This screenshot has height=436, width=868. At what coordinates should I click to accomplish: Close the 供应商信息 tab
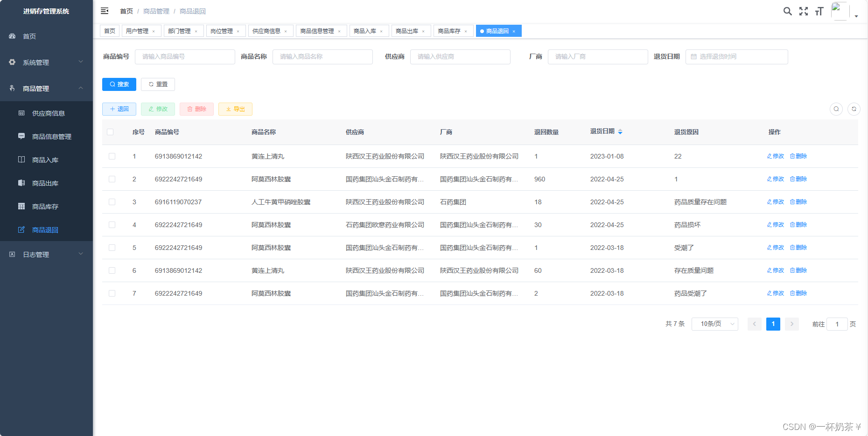point(286,31)
